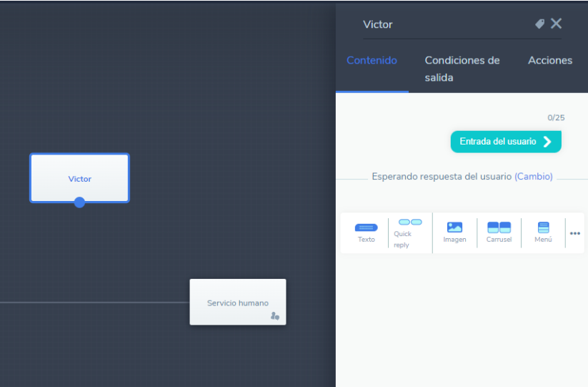This screenshot has height=387, width=588.
Task: Close the Victor side panel
Action: pos(556,24)
